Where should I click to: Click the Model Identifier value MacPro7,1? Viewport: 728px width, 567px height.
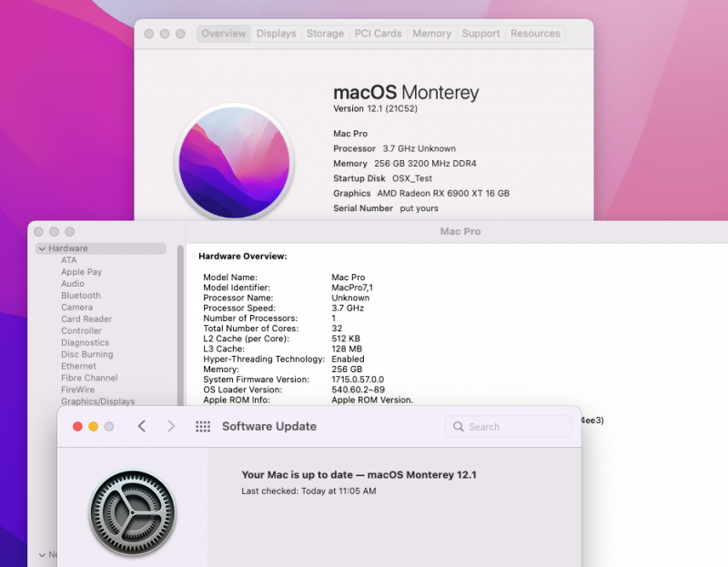[352, 288]
